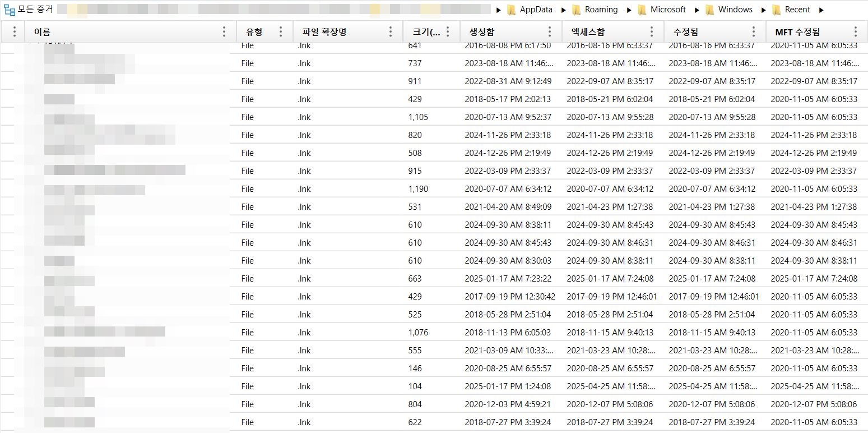This screenshot has height=433, width=868.
Task: Select the size cell 508
Action: click(415, 153)
